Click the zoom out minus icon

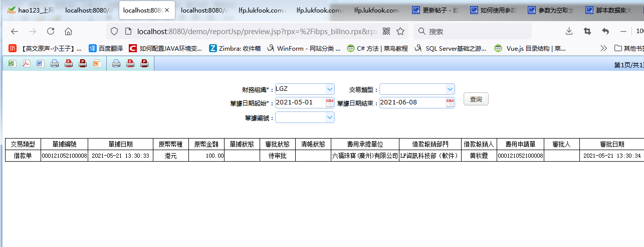623,31
